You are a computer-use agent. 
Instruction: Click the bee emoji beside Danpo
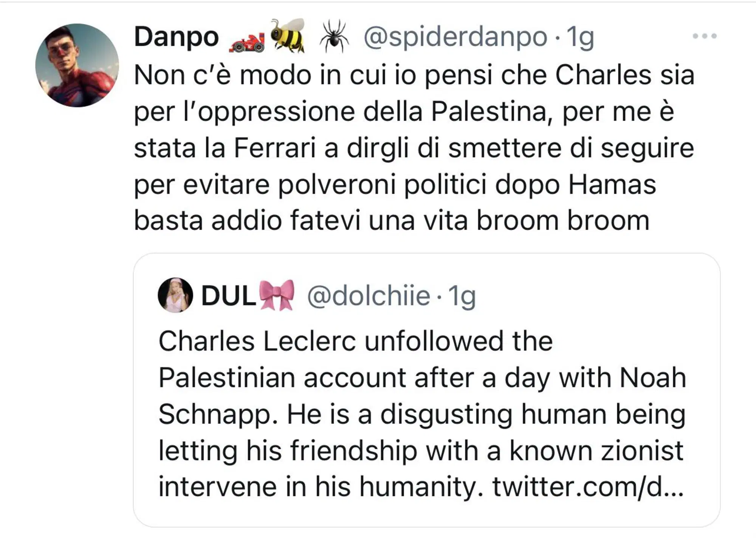(x=288, y=35)
